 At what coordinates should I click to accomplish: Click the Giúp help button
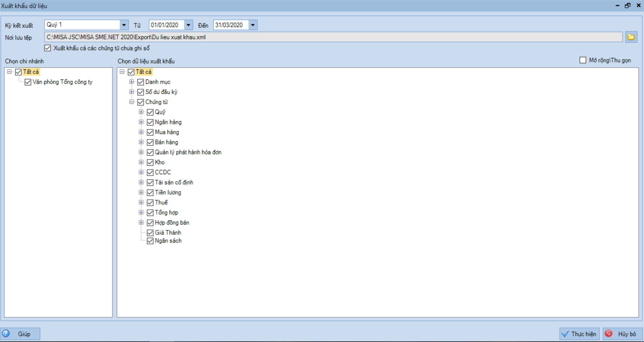coord(20,334)
